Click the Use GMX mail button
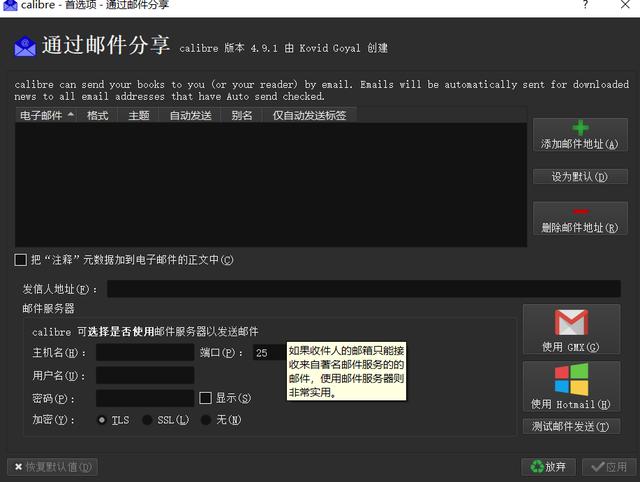This screenshot has height=482, width=640. (571, 329)
